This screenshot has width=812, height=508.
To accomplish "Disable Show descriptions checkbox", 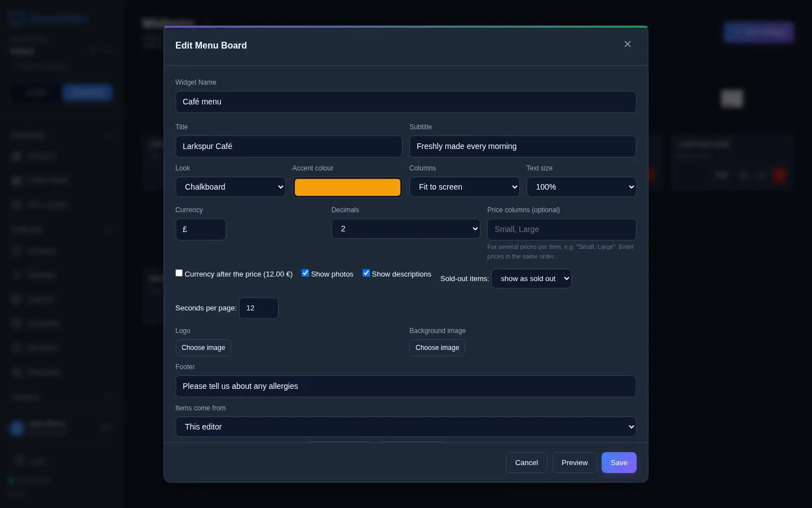I will 366,273.
